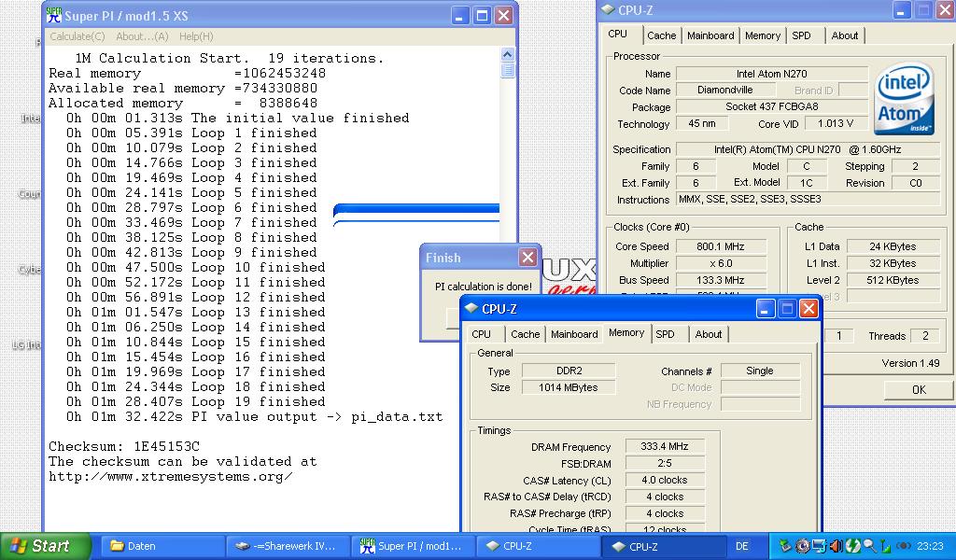The width and height of the screenshot is (956, 560).
Task: Open About tab in front CPU-Z window
Action: (x=708, y=334)
